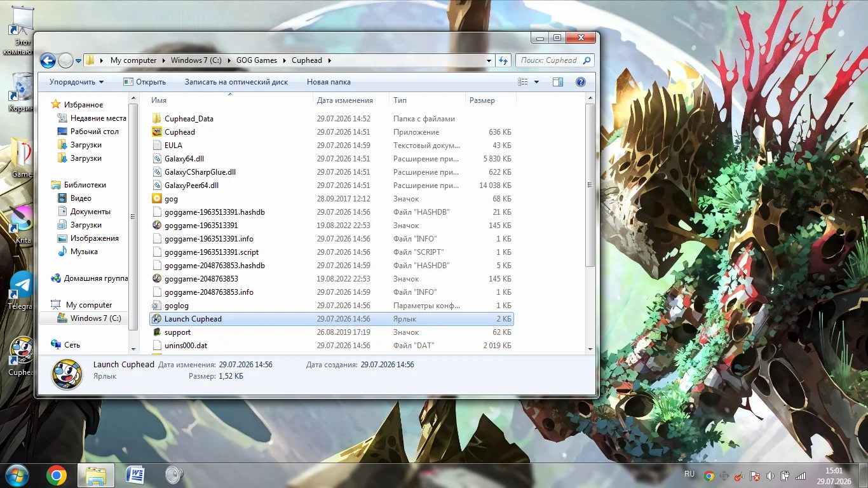Expand the breadcrumb arrow after Cuphead
The width and height of the screenshot is (868, 488).
pos(330,60)
